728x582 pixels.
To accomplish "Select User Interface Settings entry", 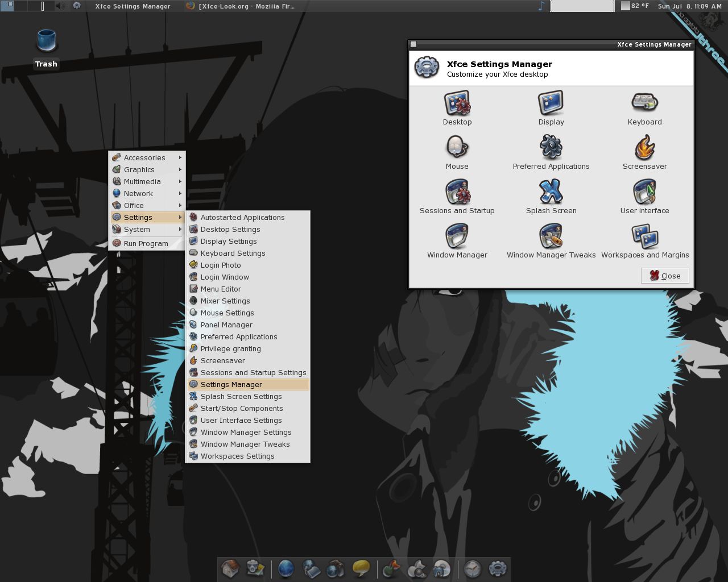I will click(x=248, y=420).
